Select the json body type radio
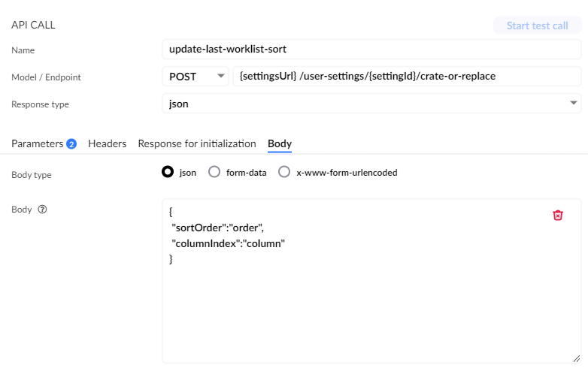The width and height of the screenshot is (588, 371). coord(168,172)
